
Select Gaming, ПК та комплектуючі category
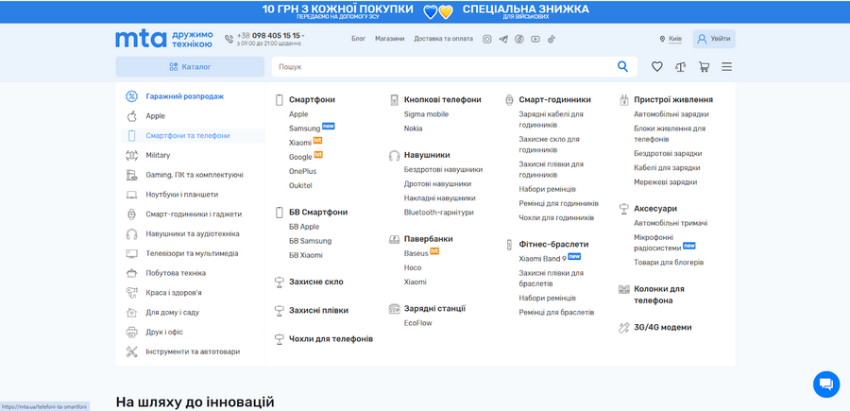(x=194, y=175)
